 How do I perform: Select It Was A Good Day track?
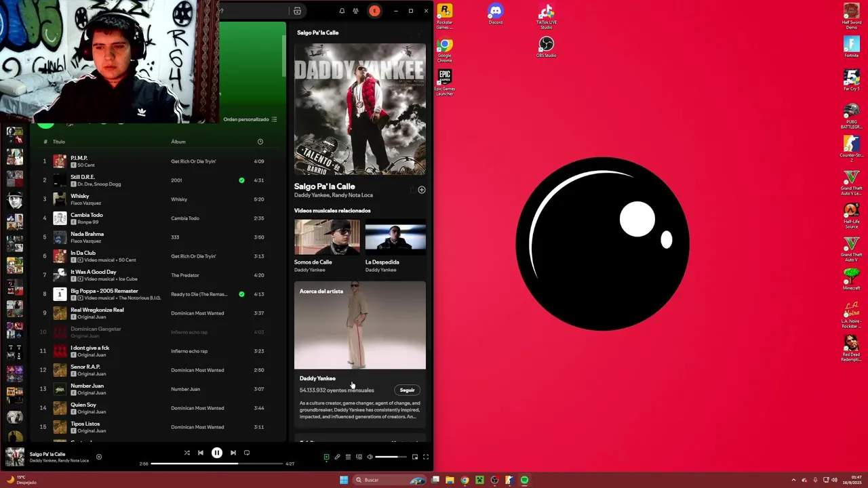156,275
